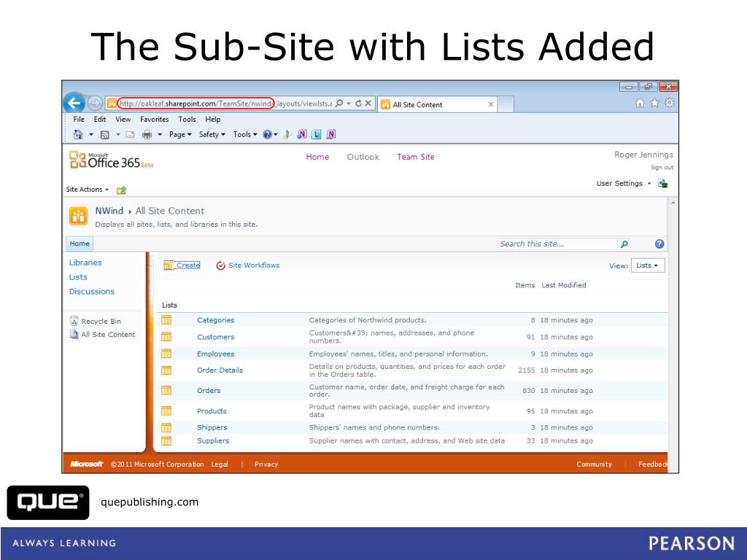Click the Privacy footer link
The image size is (747, 560).
(x=266, y=464)
